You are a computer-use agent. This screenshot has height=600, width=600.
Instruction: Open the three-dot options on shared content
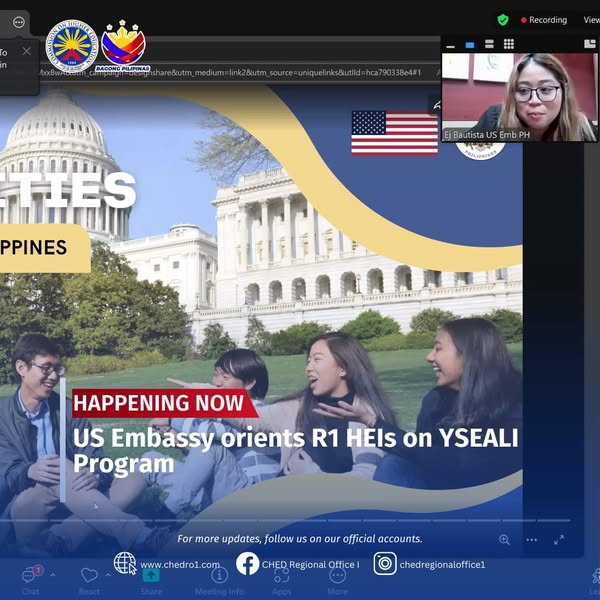[x=532, y=540]
